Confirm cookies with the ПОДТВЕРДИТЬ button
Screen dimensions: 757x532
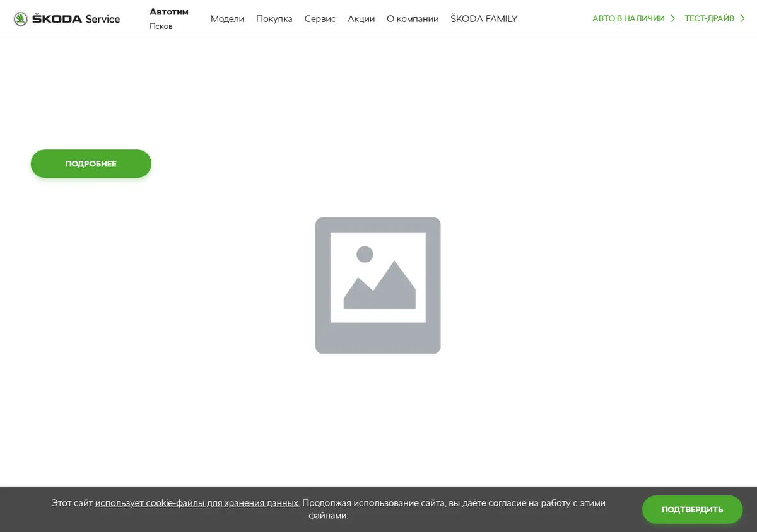point(693,509)
